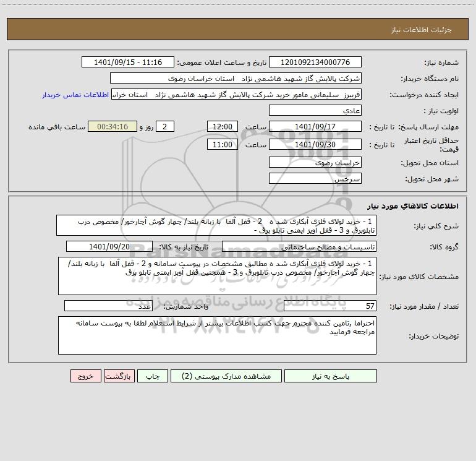Click response deadline time 12:00
This screenshot has height=461, width=476.
[222, 126]
